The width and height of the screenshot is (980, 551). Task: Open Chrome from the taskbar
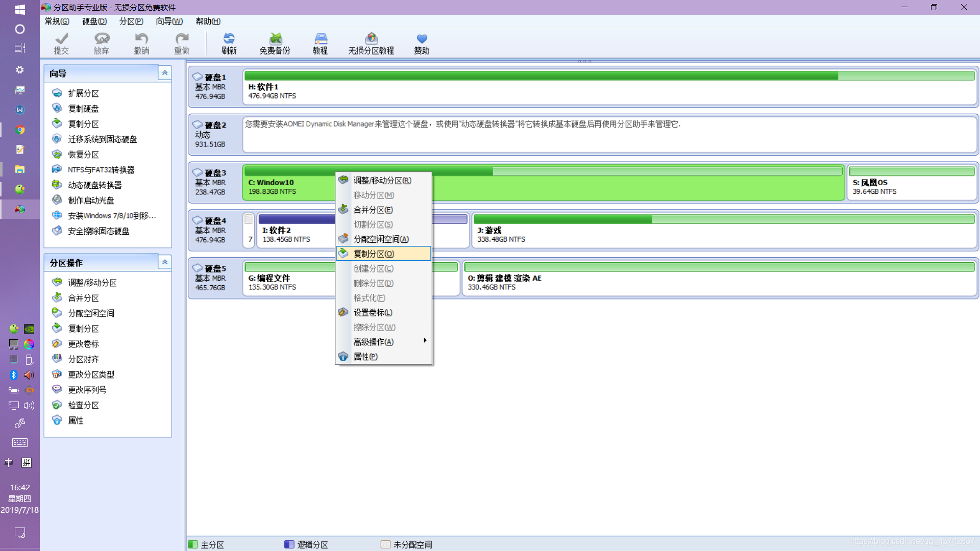(x=20, y=130)
